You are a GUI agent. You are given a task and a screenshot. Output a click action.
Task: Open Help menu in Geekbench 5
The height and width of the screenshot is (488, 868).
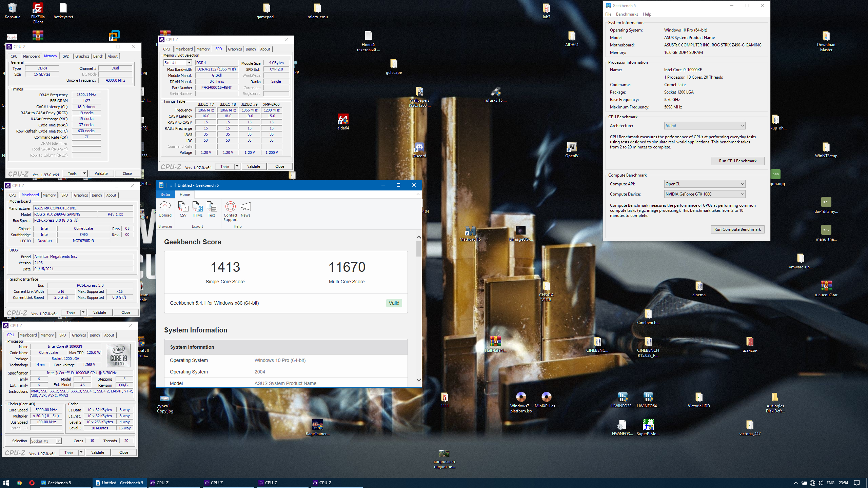647,14
